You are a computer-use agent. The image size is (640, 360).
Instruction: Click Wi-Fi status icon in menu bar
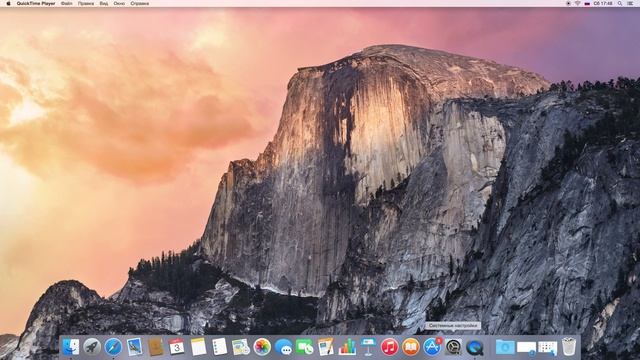coord(578,3)
